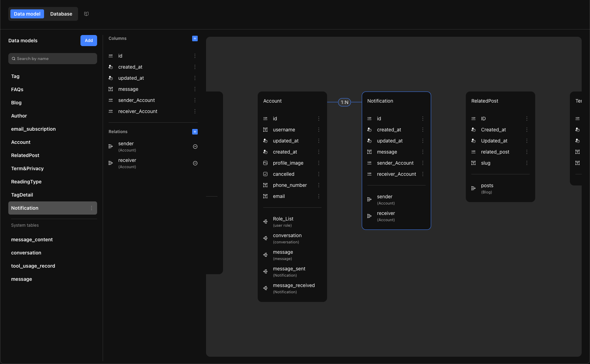This screenshot has width=590, height=364.
Task: Click the documentation book icon beside Database tab
Action: point(86,14)
